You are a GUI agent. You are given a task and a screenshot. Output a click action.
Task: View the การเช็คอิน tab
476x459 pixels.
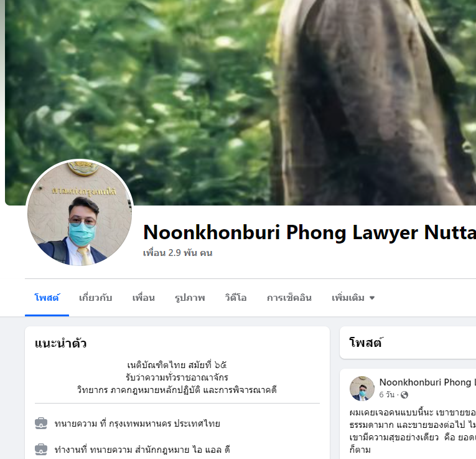pyautogui.click(x=289, y=298)
